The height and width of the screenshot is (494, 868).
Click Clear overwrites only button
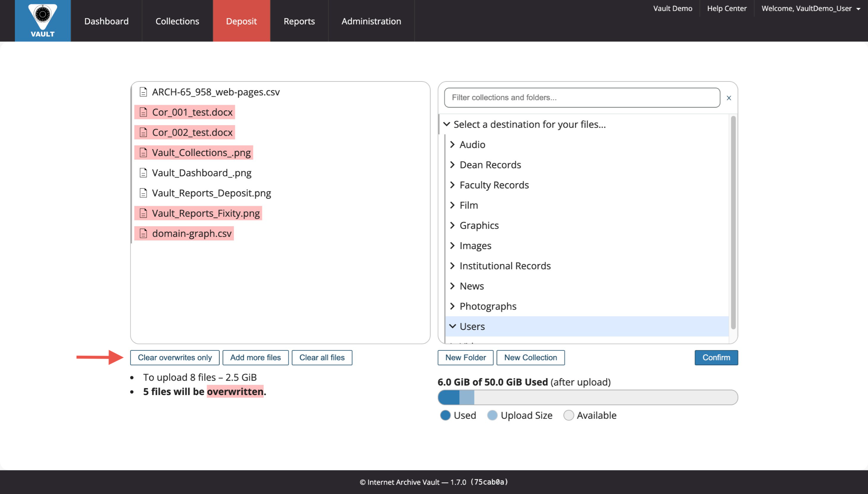point(175,358)
